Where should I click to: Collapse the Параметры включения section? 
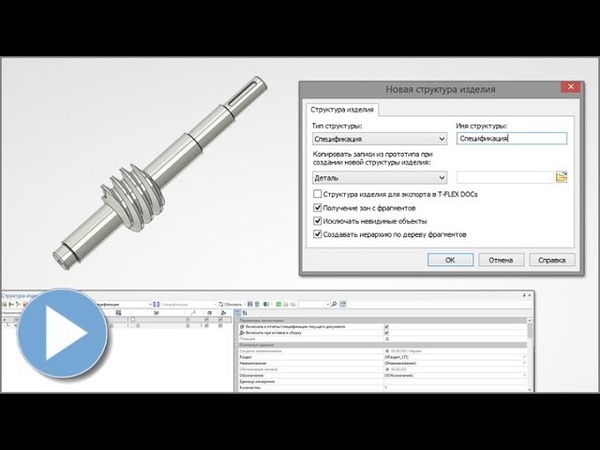pos(237,321)
